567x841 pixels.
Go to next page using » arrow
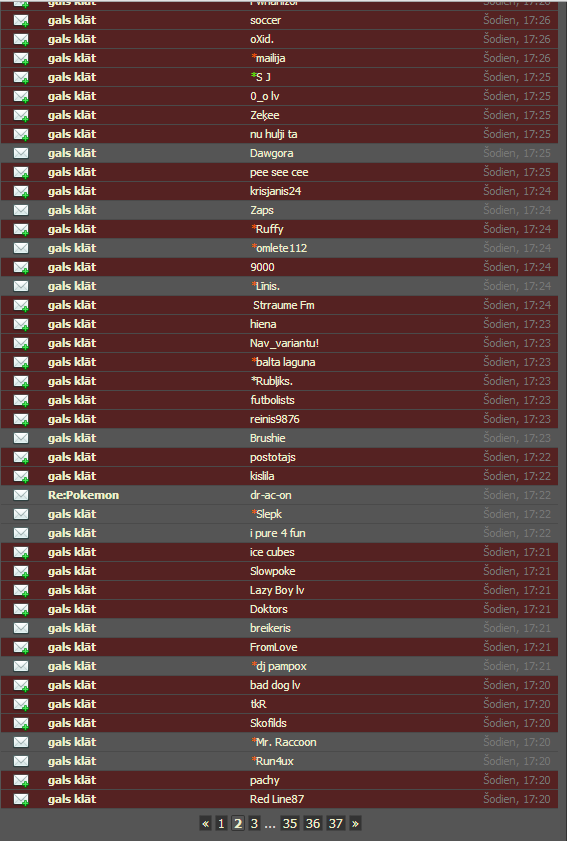coord(355,823)
